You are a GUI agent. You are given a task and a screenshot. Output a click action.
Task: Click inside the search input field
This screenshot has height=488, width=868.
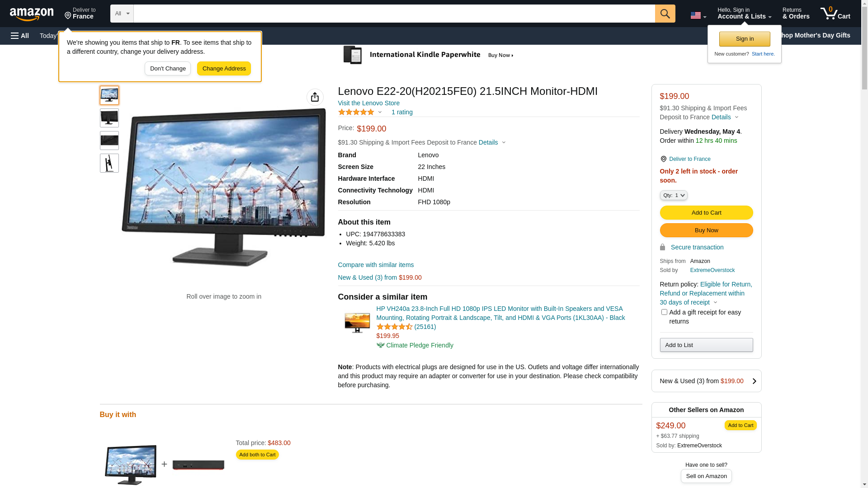[394, 14]
